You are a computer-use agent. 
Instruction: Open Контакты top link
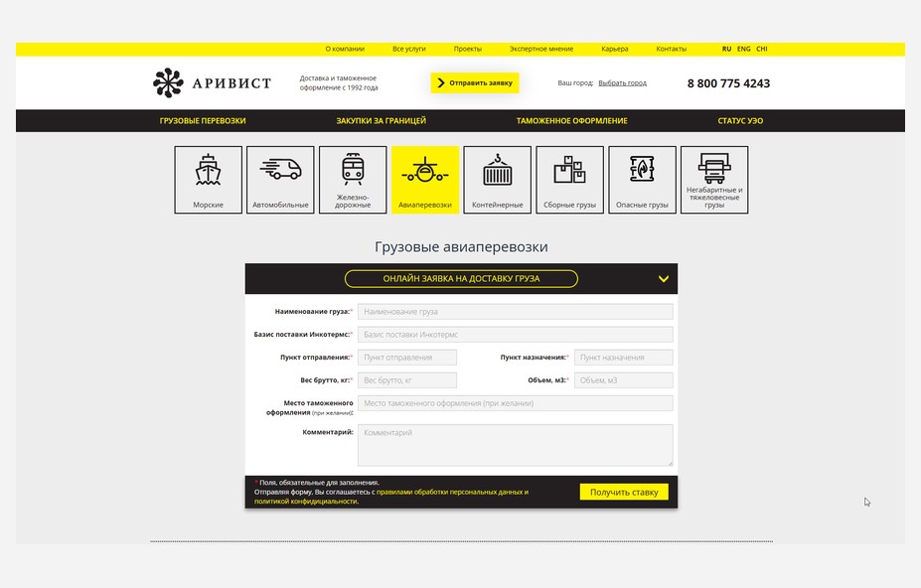(x=671, y=49)
